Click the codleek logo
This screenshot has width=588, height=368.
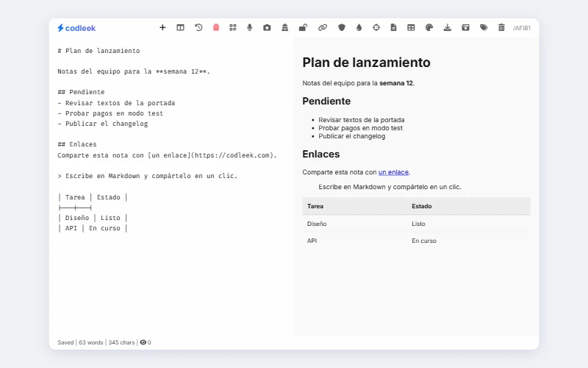click(x=76, y=28)
